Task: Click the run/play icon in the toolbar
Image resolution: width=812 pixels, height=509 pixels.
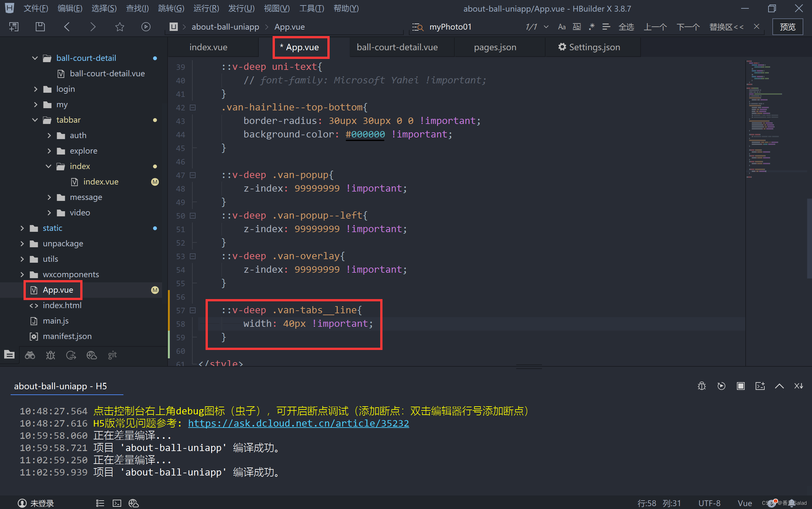Action: (145, 26)
